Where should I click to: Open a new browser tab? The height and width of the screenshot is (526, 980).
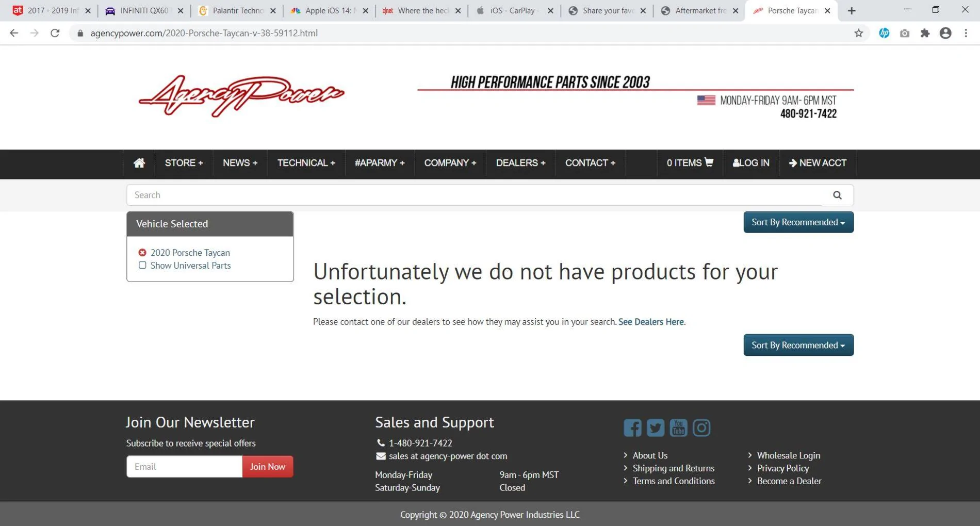tap(852, 10)
